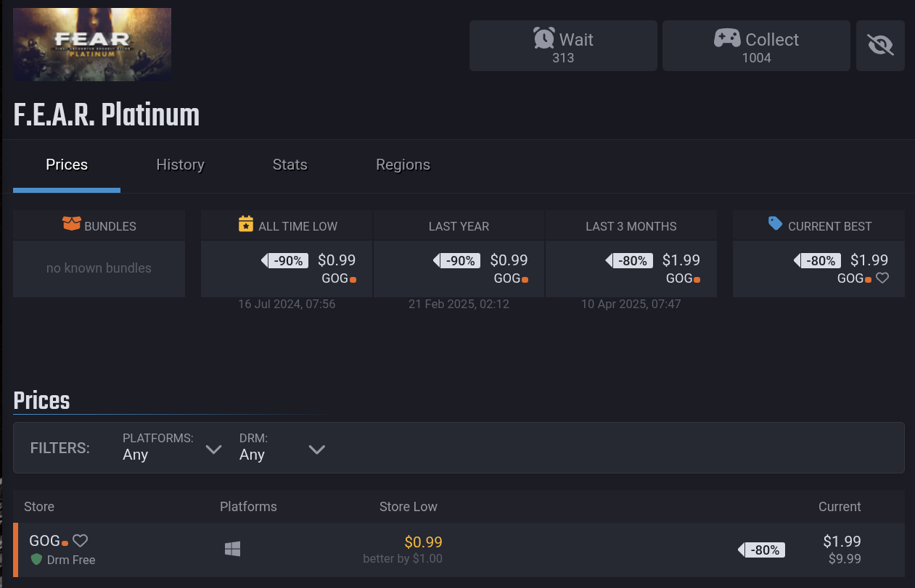
Task: Click the alarm clock icon on Wait button
Action: coord(543,38)
